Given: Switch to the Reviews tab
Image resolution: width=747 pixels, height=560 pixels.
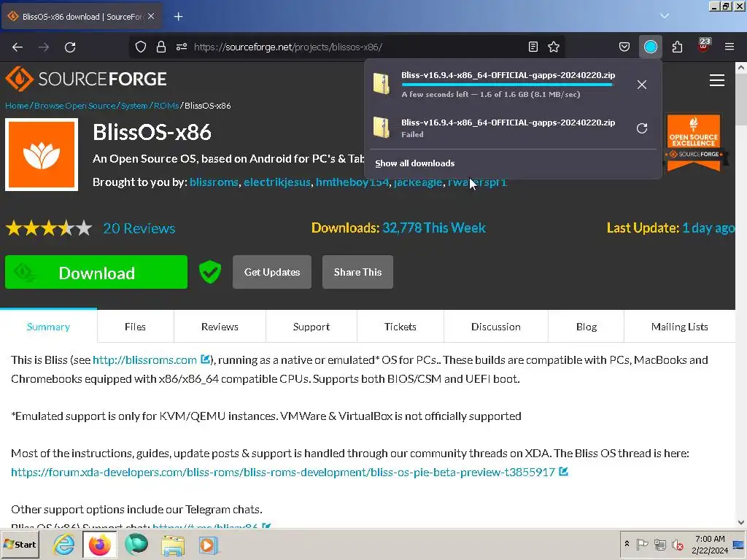Looking at the screenshot, I should coord(220,327).
